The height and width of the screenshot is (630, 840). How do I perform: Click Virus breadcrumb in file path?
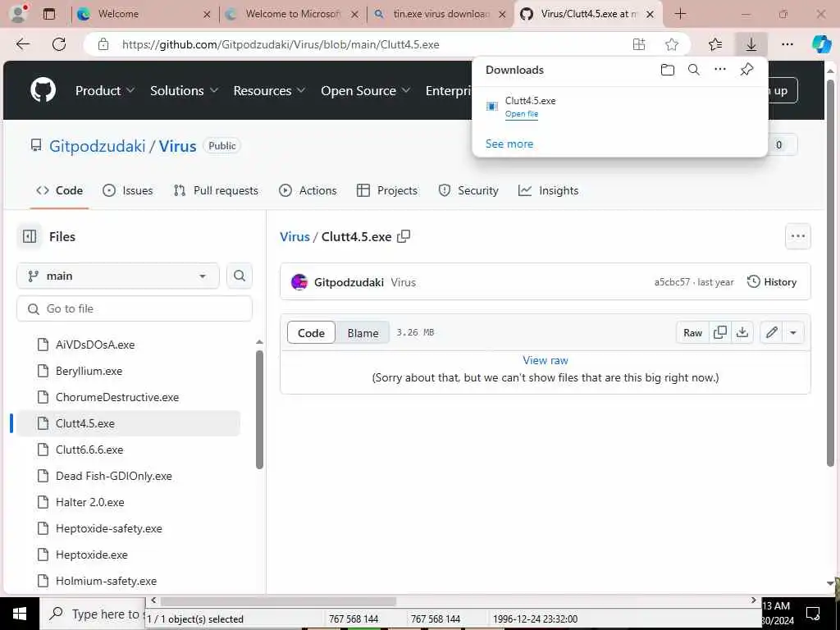click(x=294, y=236)
